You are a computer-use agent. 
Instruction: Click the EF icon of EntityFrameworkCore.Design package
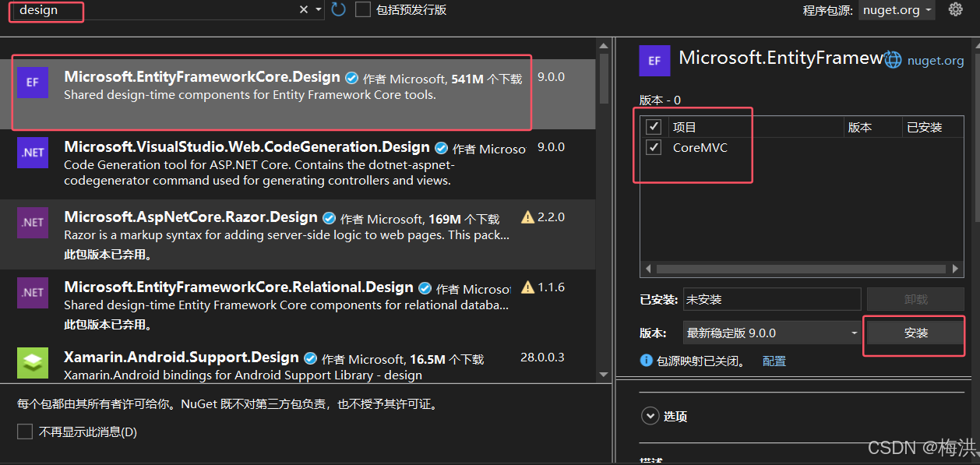[x=33, y=83]
